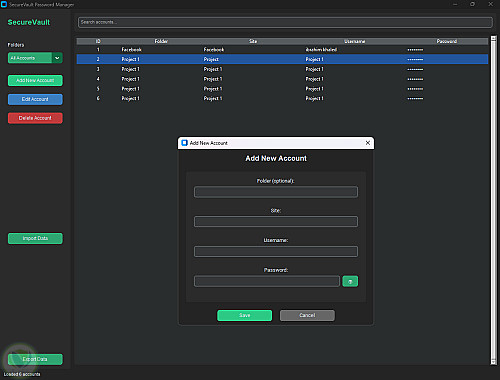This screenshot has height=380, width=500.
Task: Sort by the Folder column header
Action: [x=161, y=41]
